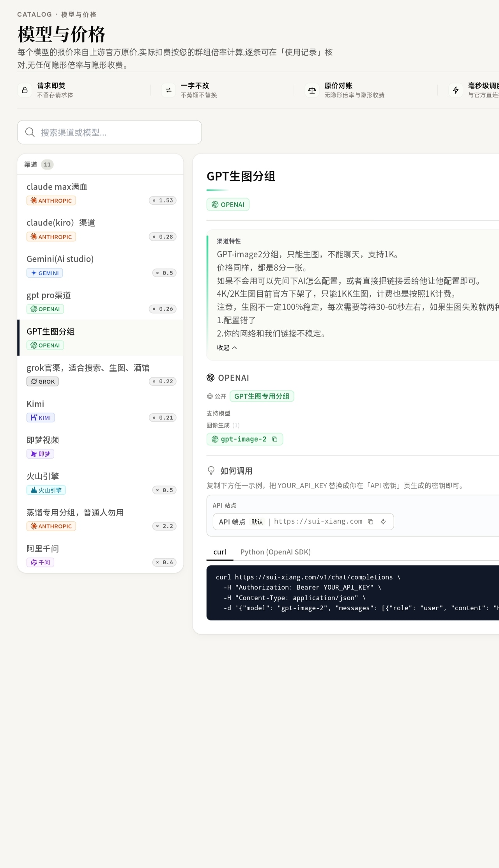499x868 pixels.
Task: Select GPT生图分组 in channel list
Action: (101, 338)
